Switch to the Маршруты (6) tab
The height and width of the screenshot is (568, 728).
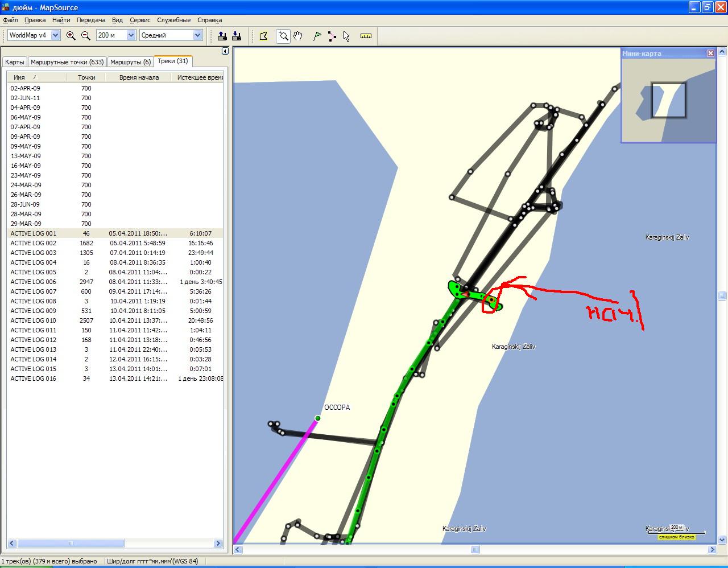click(130, 62)
